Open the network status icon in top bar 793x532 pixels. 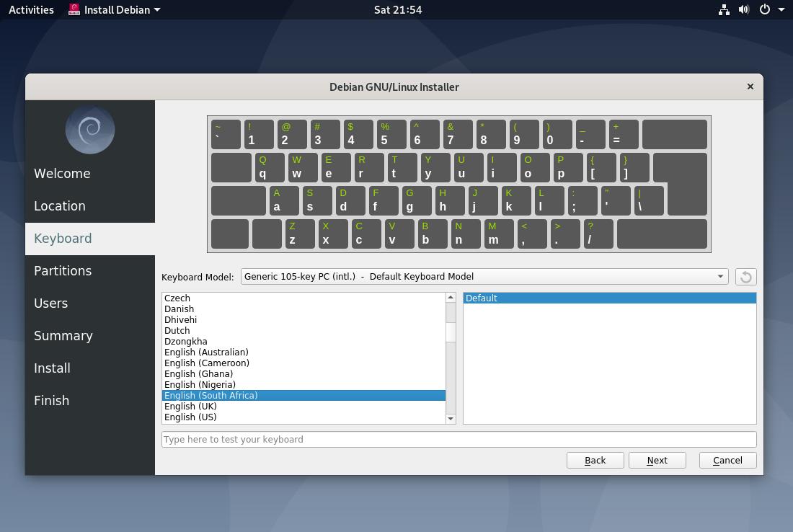coord(724,9)
